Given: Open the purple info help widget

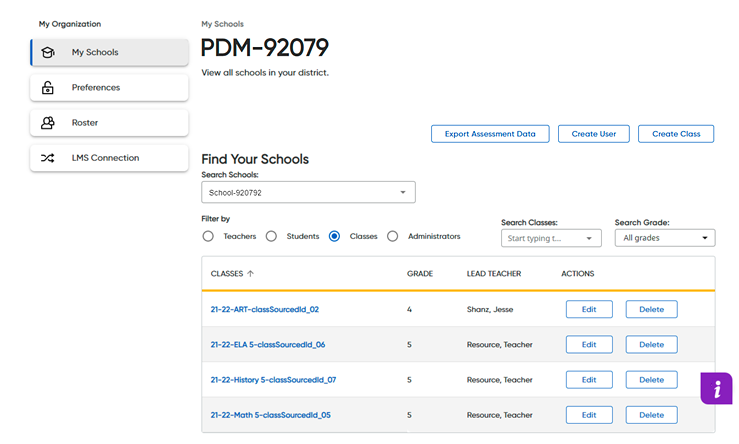Looking at the screenshot, I should pyautogui.click(x=716, y=389).
